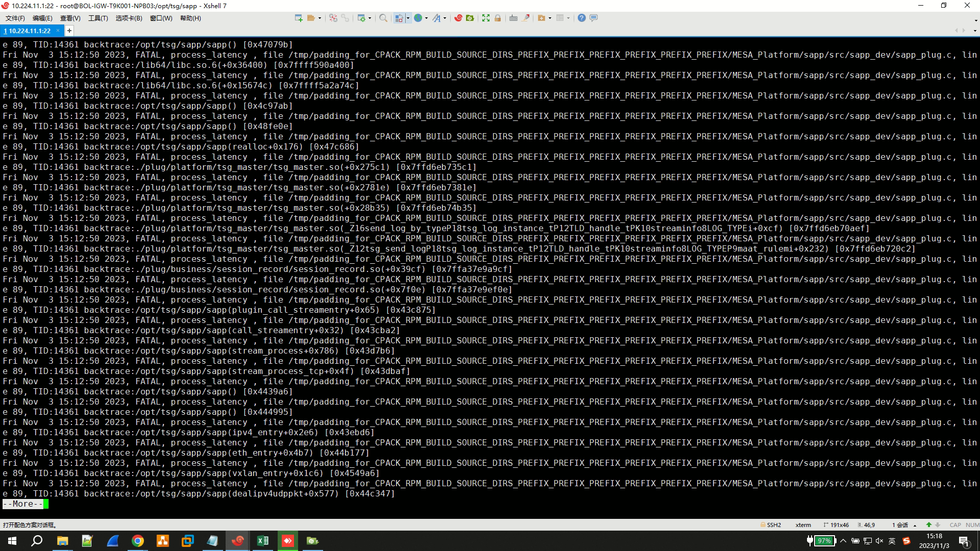Screen dimensions: 980x551
Task: Open the virtual keyboard icon
Action: pyautogui.click(x=513, y=18)
